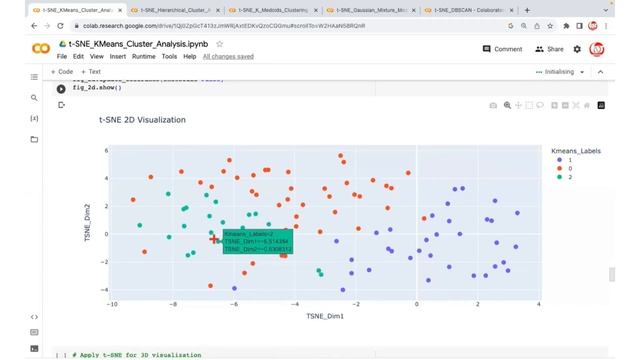Open the browser Extensions puzzle icon
The image size is (640, 360).
(566, 26)
